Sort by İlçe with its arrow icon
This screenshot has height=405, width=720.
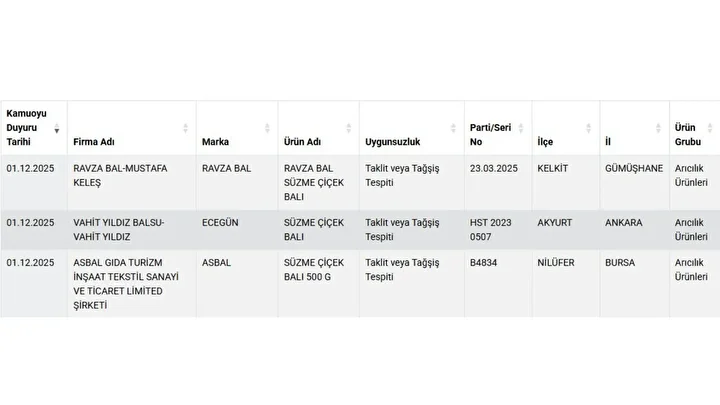(590, 128)
